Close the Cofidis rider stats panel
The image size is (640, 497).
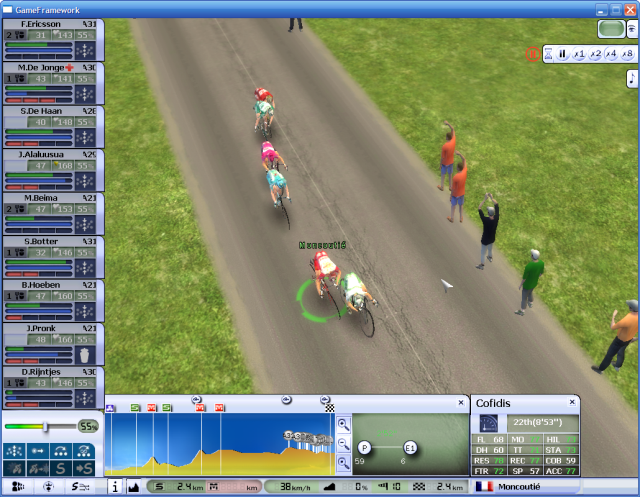tap(573, 402)
